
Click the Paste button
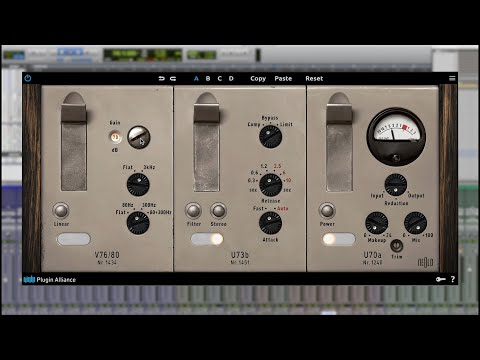click(x=283, y=79)
